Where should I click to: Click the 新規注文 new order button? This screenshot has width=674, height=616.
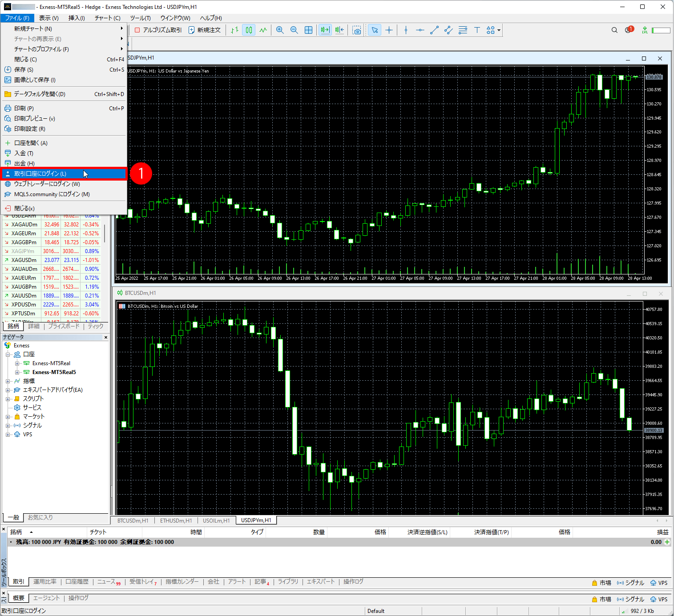[205, 30]
